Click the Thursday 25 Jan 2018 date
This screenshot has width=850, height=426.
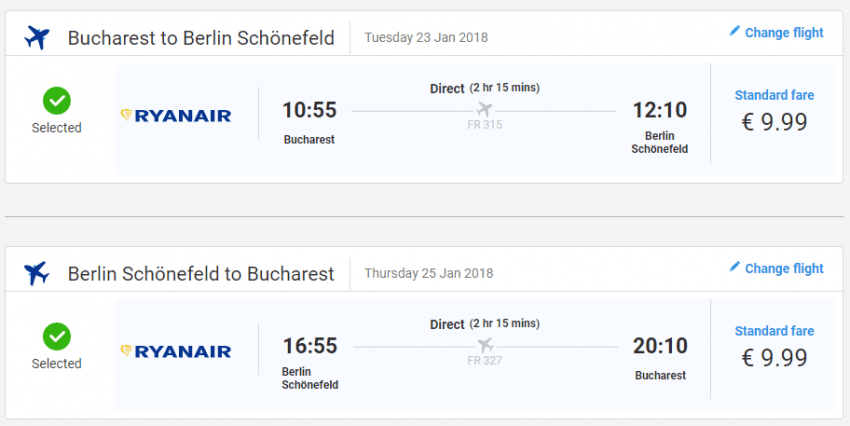(x=428, y=273)
